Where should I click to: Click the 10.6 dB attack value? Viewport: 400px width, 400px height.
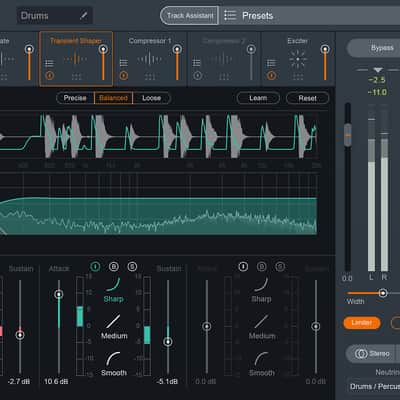click(x=56, y=381)
